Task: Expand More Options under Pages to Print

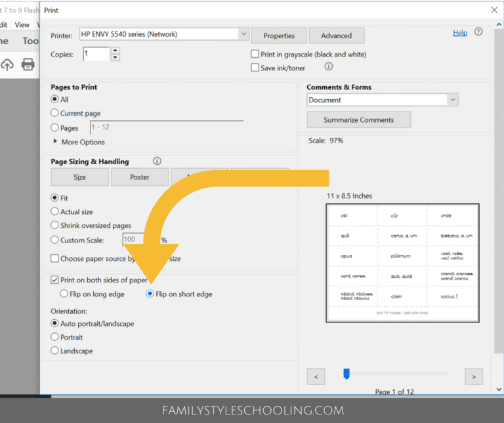Action: click(x=55, y=142)
